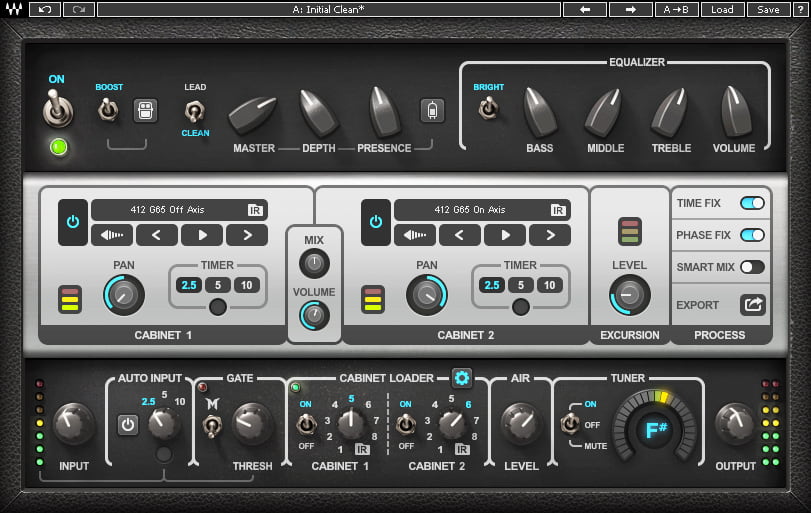Image resolution: width=811 pixels, height=513 pixels.
Task: Select next IR in Cabinet 1
Action: pyautogui.click(x=247, y=235)
